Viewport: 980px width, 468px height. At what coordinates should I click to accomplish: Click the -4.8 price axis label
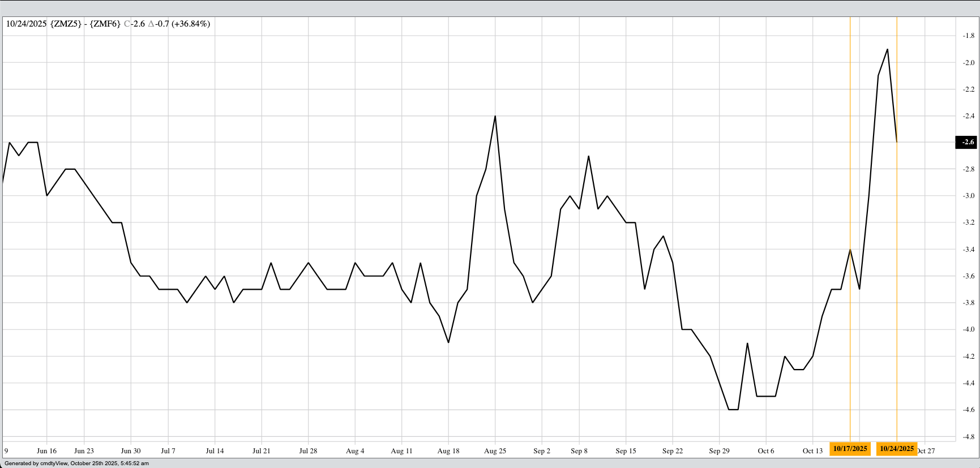pos(968,437)
